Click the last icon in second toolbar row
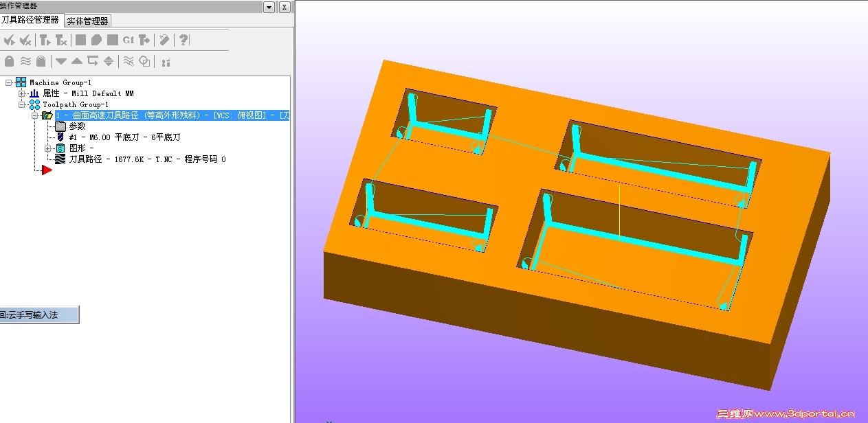Screen dimensions: 868x423 [165, 62]
